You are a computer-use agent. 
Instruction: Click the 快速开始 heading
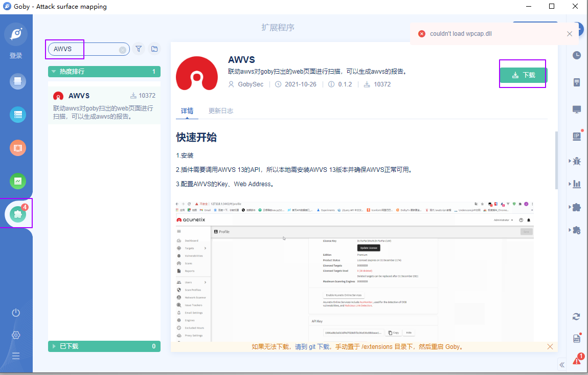click(x=196, y=138)
